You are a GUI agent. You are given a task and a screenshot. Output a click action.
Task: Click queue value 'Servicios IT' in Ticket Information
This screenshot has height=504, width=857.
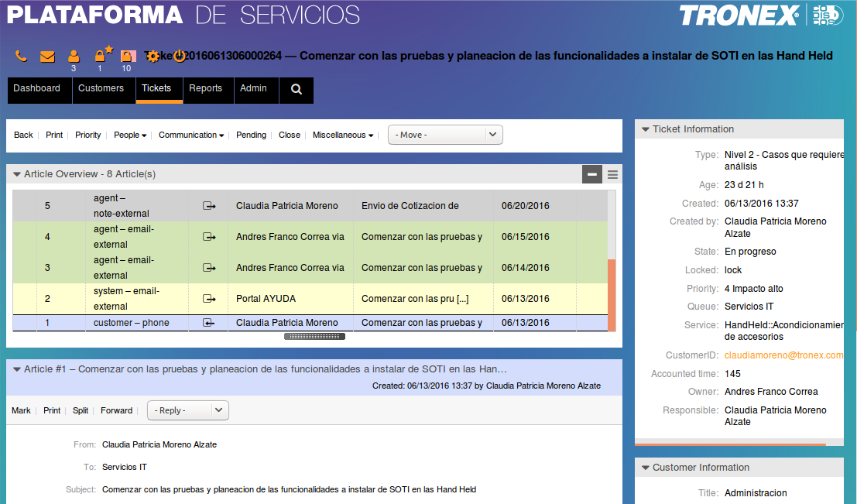pyautogui.click(x=749, y=307)
